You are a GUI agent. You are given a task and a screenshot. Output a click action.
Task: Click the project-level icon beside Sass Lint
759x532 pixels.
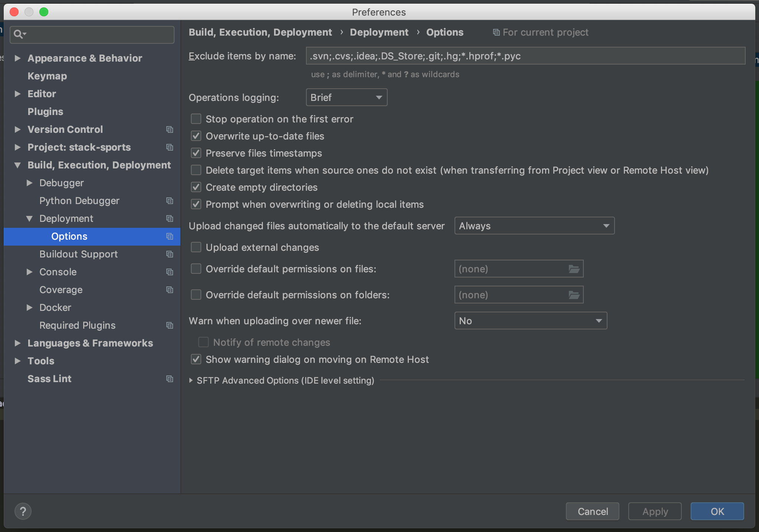point(170,379)
